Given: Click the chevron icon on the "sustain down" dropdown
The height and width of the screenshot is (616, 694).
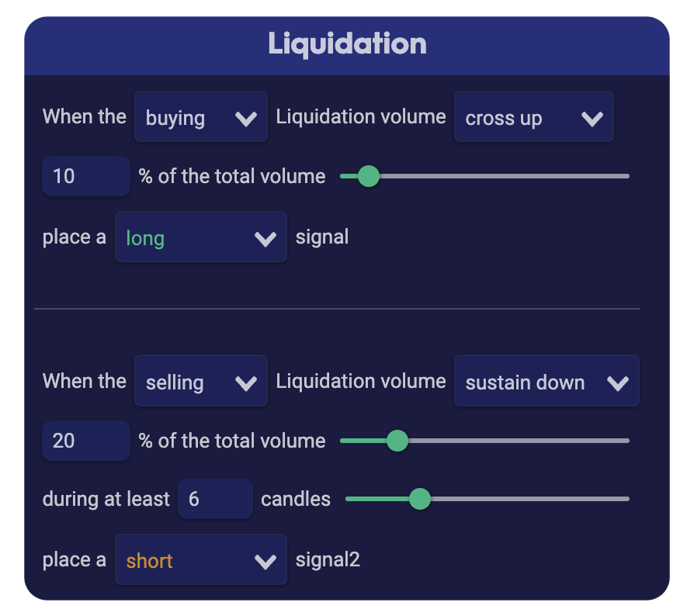Looking at the screenshot, I should point(619,381).
